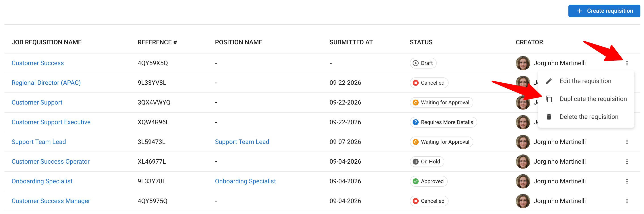Click Requires More Details status badge

(443, 122)
